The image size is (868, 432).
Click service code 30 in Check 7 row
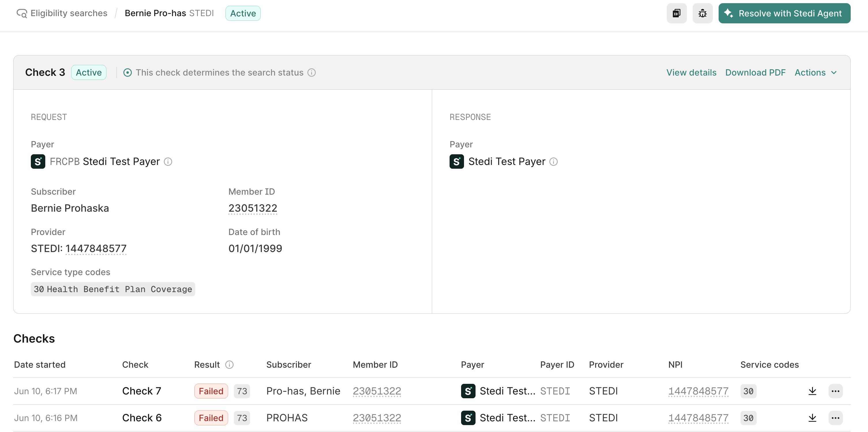[748, 391]
